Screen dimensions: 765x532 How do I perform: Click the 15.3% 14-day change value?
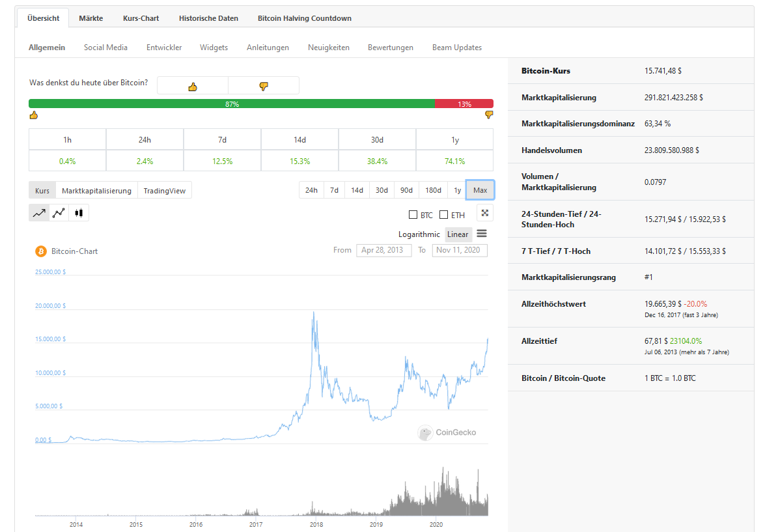point(300,161)
